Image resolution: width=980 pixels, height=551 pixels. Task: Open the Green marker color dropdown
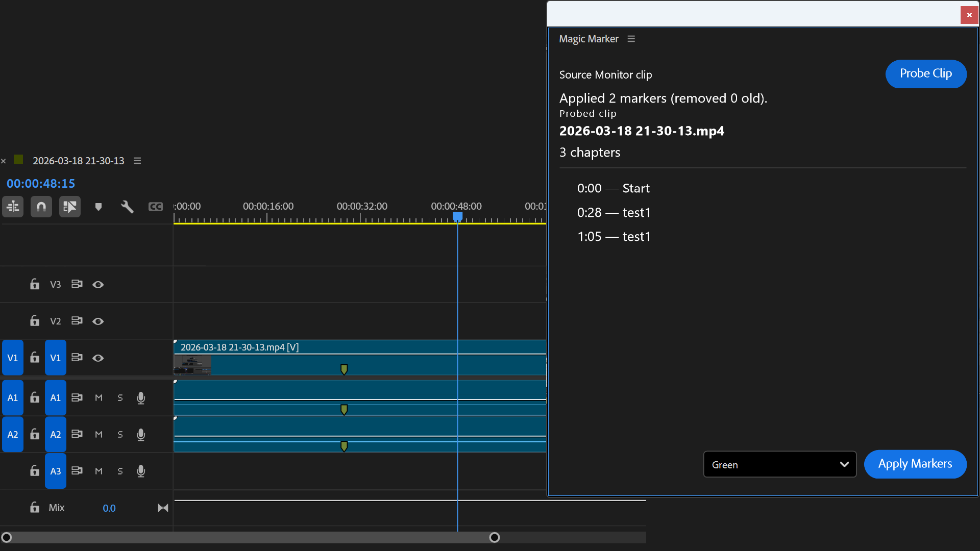click(779, 465)
